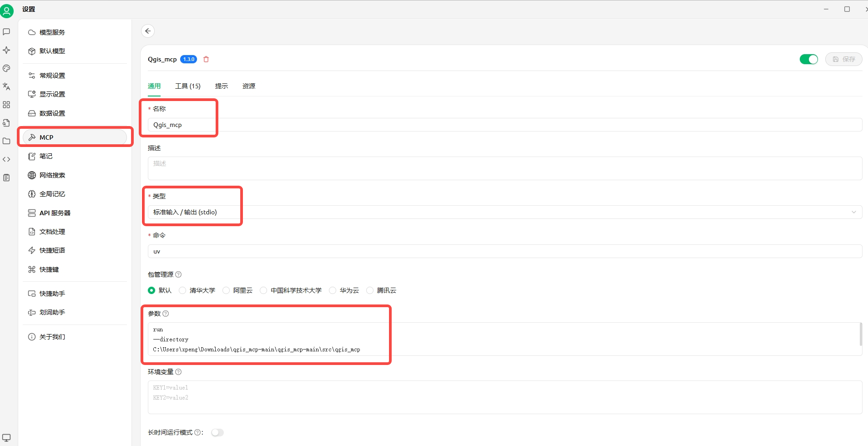868x446 pixels.
Task: Open 划词助手 settings
Action: (75, 312)
